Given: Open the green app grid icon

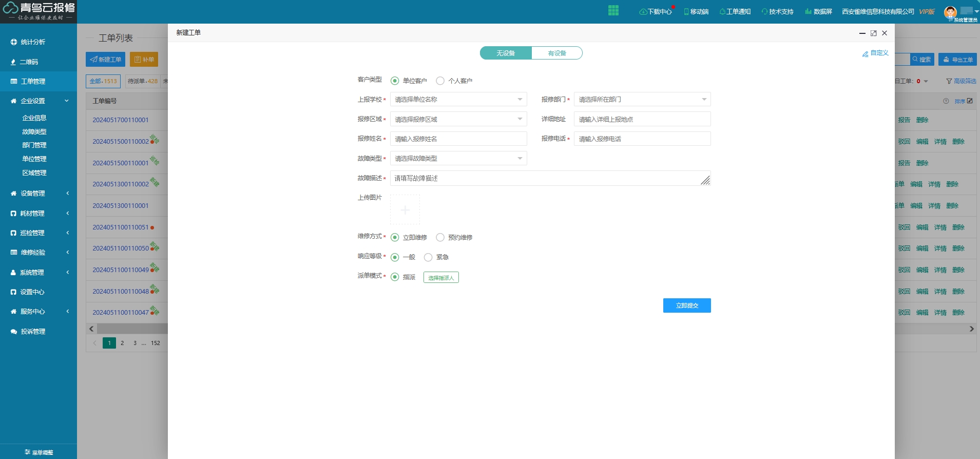Looking at the screenshot, I should pos(613,11).
